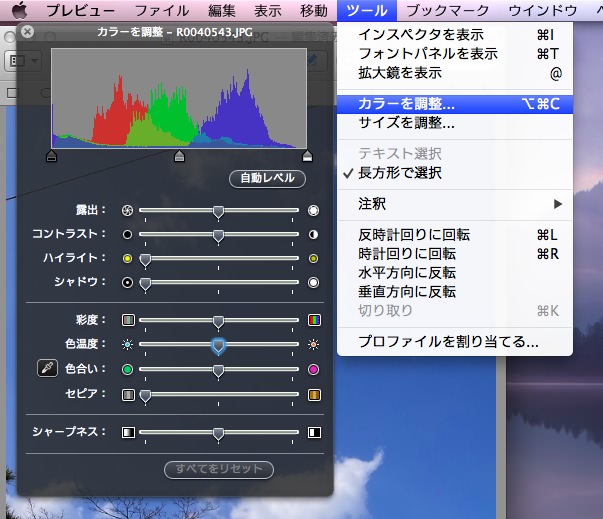Open the ブックマーク menu
The width and height of the screenshot is (603, 519).
coord(447,10)
